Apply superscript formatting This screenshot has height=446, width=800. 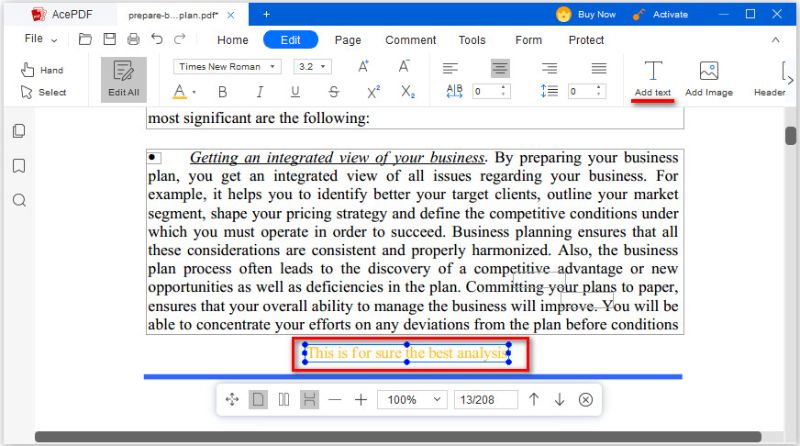point(373,92)
